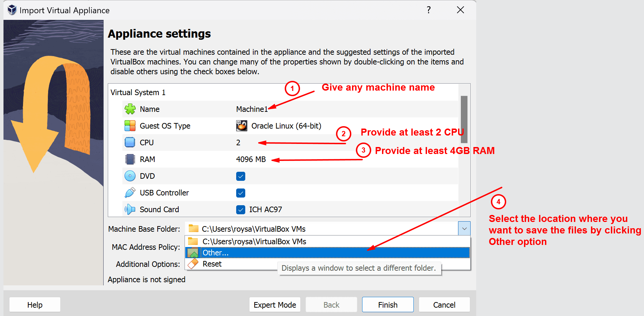This screenshot has width=644, height=316.
Task: Select the Machine1 name value field
Action: point(252,109)
